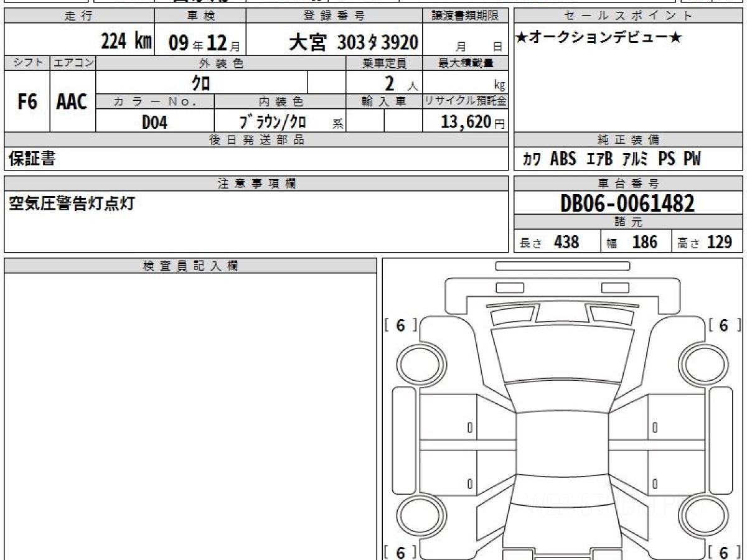This screenshot has width=747, height=560.
Task: Click inside the empty inspector notes area
Action: coord(190,416)
